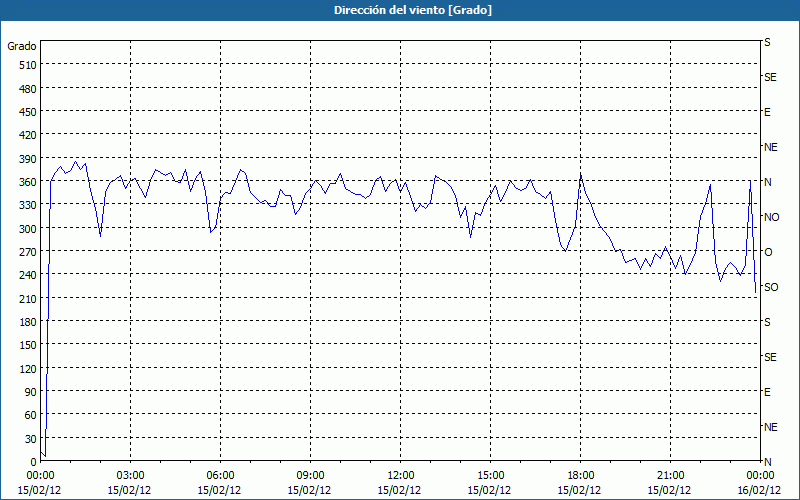The height and width of the screenshot is (500, 800).
Task: Select the 21:00 time axis label
Action: pos(670,476)
